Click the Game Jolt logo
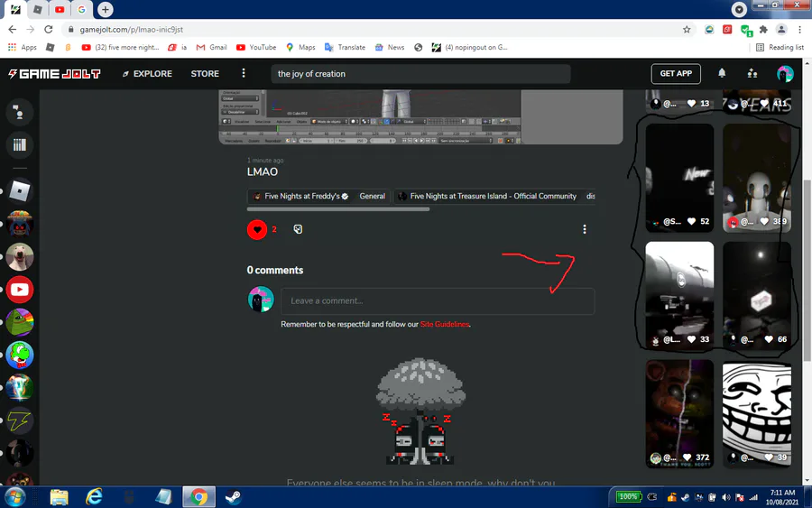Image resolution: width=812 pixels, height=508 pixels. [54, 73]
